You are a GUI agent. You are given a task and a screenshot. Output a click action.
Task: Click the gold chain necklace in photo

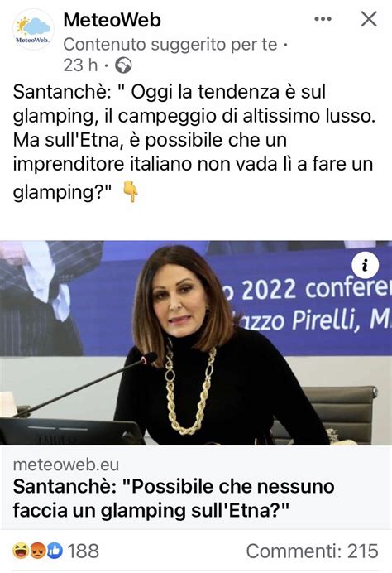pos(189,389)
